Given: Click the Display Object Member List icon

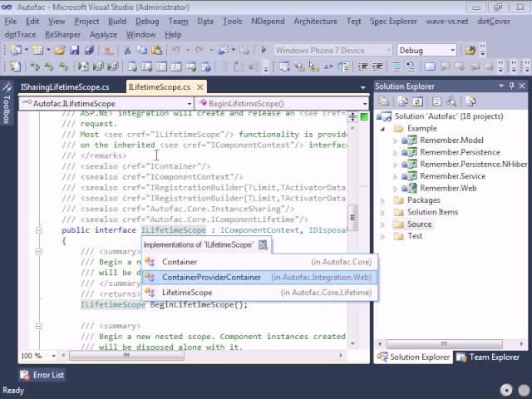Looking at the screenshot, I should tap(284, 66).
